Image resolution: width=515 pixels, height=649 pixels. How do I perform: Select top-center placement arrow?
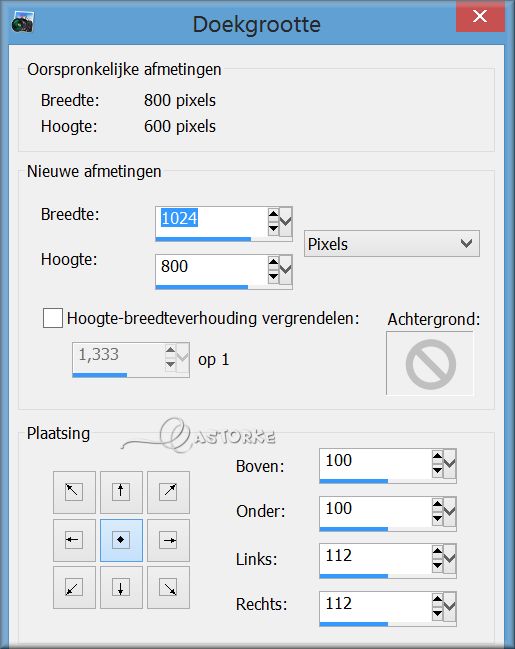pos(121,492)
